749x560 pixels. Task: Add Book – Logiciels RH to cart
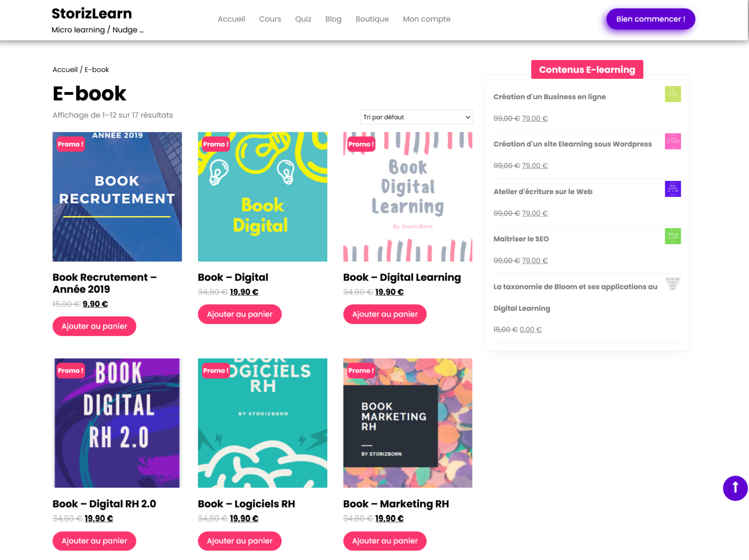tap(240, 541)
